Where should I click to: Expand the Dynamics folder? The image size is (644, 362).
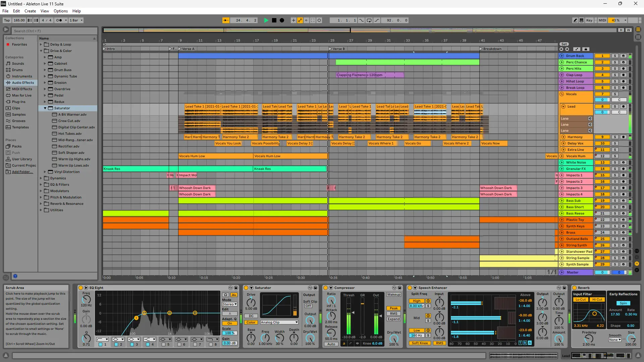point(41,178)
